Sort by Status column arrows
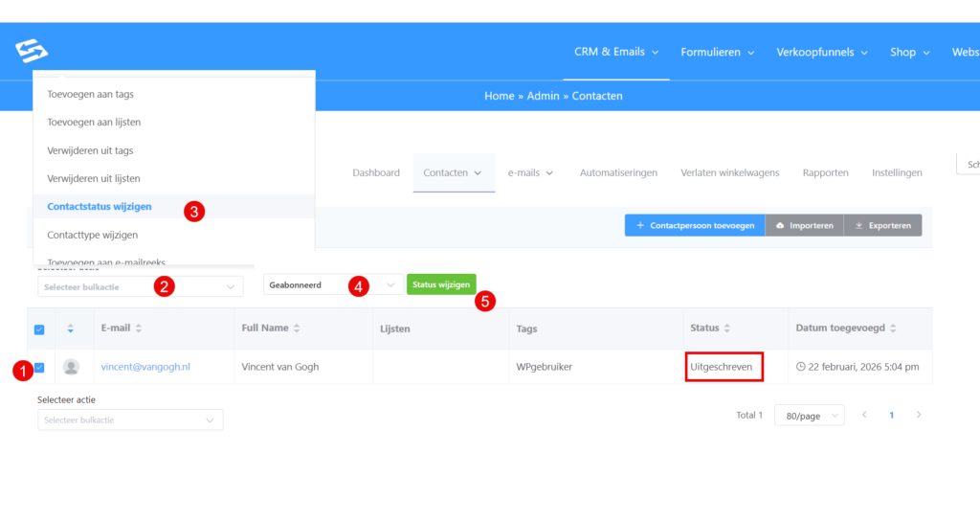Screen dimensions: 980x521 click(x=727, y=328)
